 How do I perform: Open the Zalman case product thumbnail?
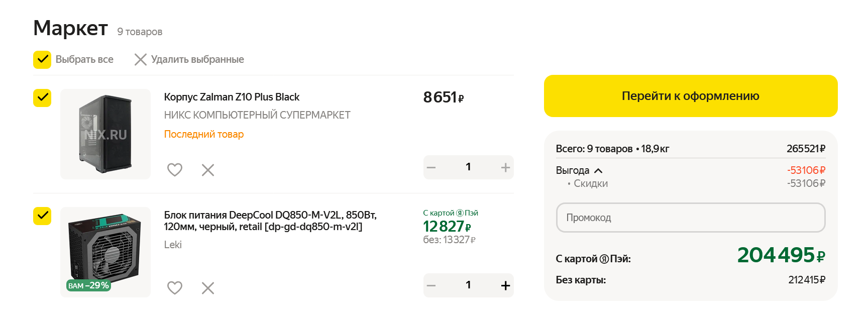click(105, 134)
